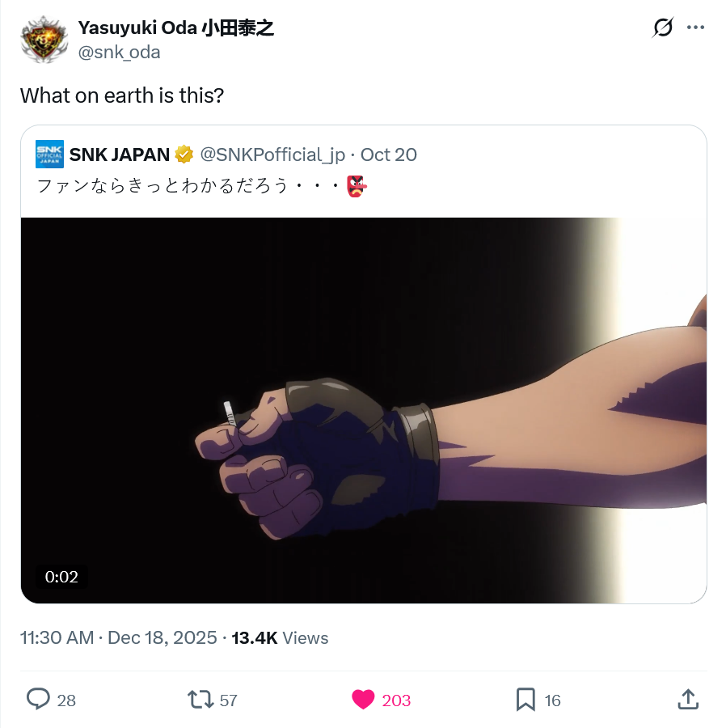Viewport: 726px width, 728px height.
Task: Click the 0:02 video duration badge
Action: coord(61,577)
